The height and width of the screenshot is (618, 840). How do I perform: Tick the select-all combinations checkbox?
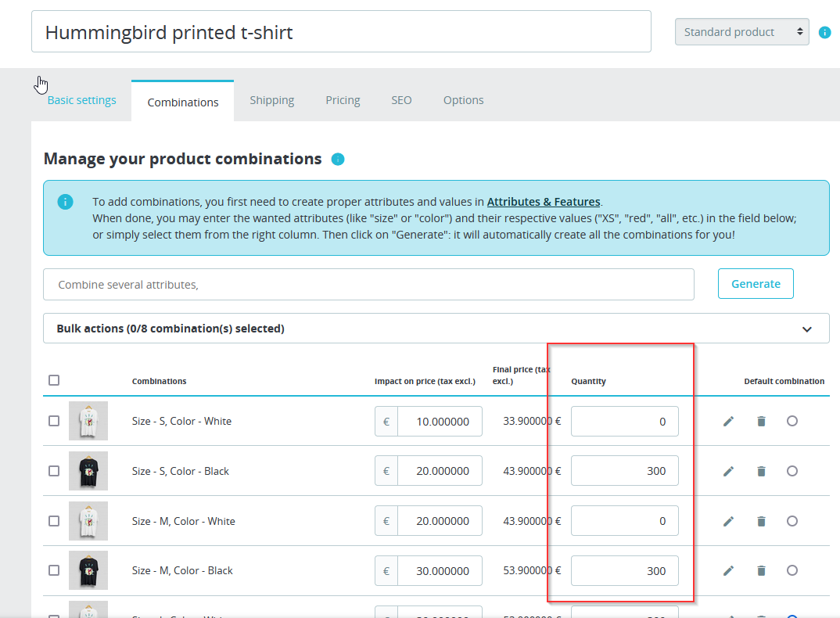click(54, 380)
